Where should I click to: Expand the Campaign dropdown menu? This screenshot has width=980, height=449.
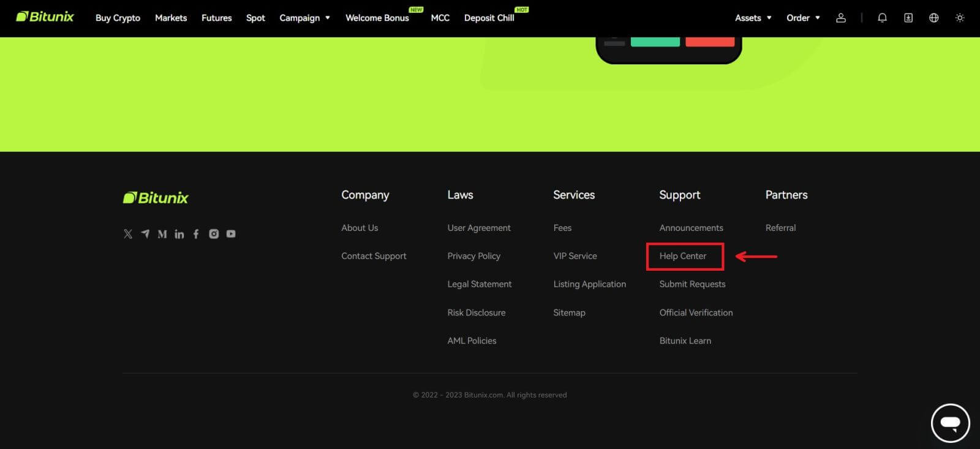[305, 18]
